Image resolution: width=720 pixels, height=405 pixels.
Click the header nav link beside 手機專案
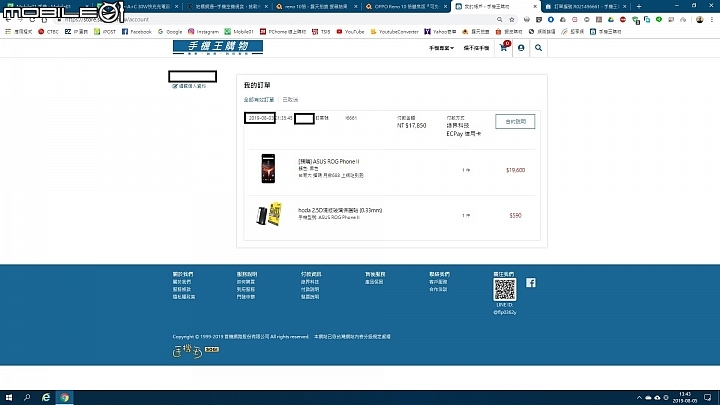[x=476, y=48]
